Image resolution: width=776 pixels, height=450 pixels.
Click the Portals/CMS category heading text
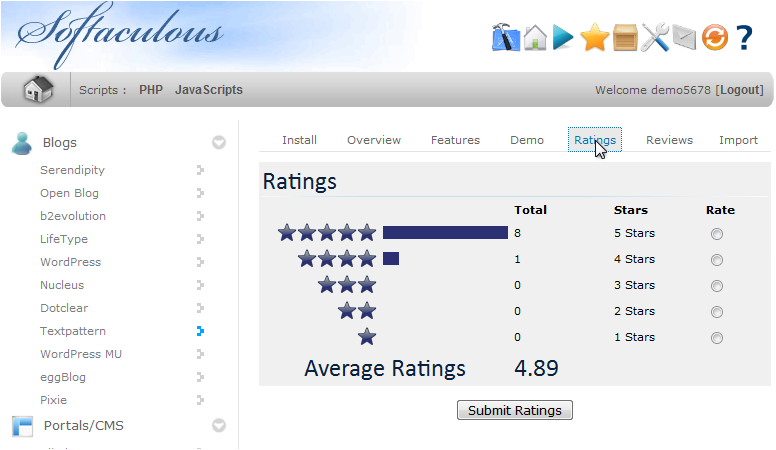coord(84,426)
